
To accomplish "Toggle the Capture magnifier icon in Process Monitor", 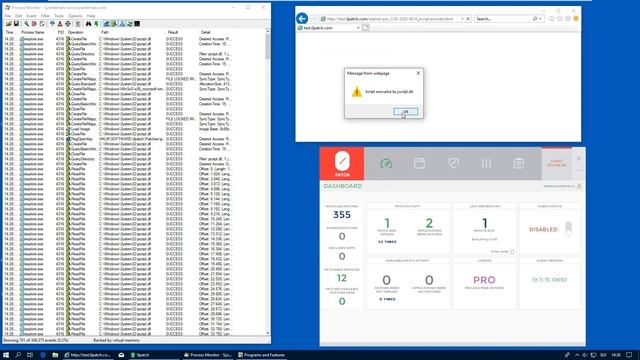I will pyautogui.click(x=26, y=24).
